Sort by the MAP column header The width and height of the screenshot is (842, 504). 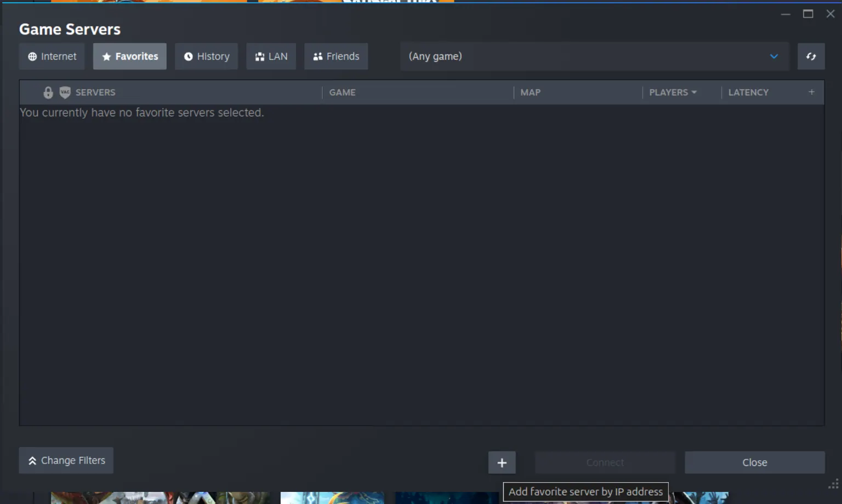point(530,93)
